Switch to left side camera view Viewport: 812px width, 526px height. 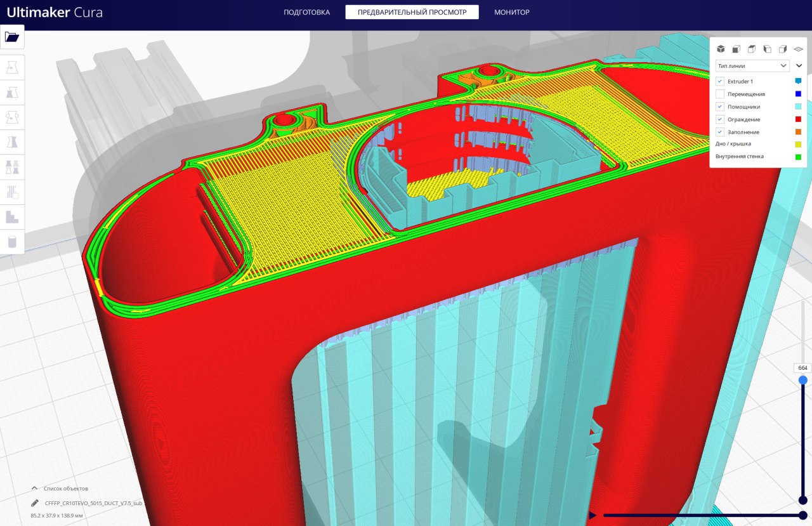pos(767,49)
